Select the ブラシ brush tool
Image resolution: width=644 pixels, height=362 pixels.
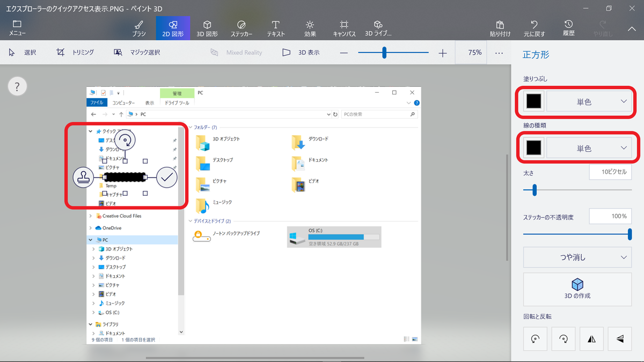pyautogui.click(x=138, y=28)
